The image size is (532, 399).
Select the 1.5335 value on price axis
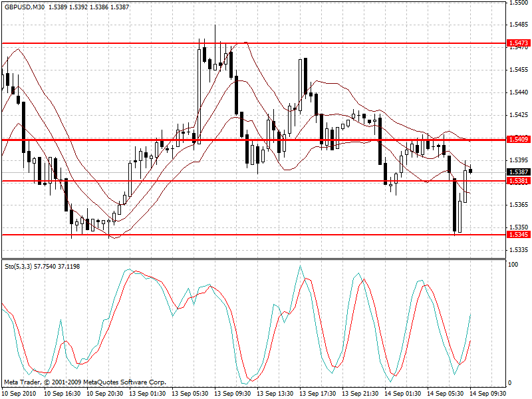click(x=519, y=251)
